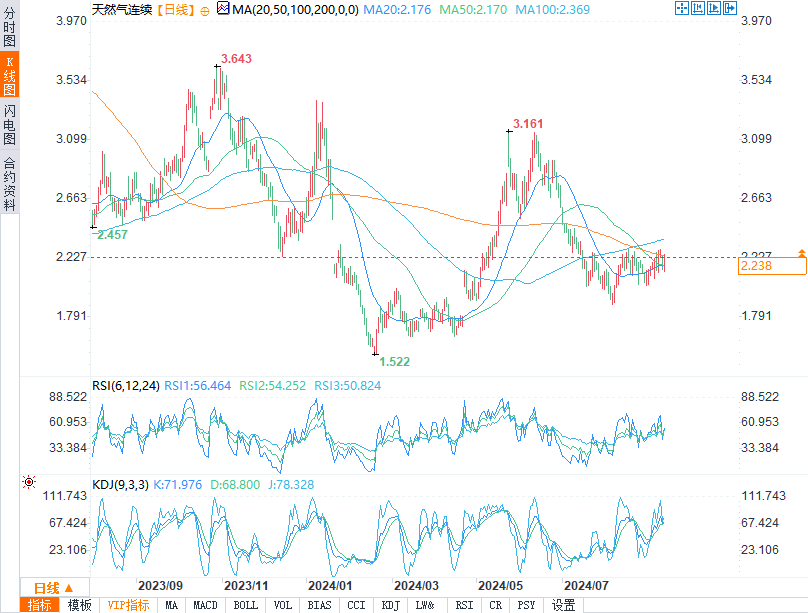Click the current price label 2.238
This screenshot has width=808, height=613.
771,266
